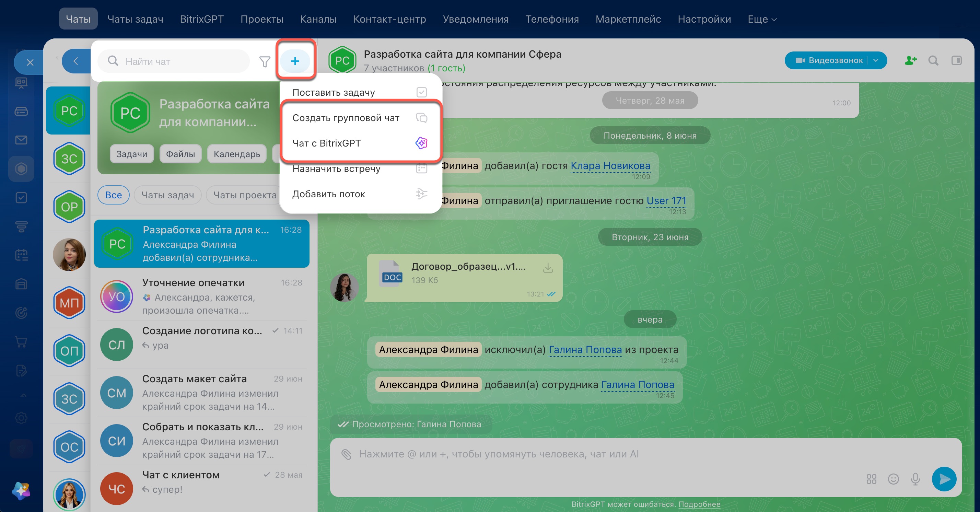Click the plus button to create new
This screenshot has height=512, width=980.
295,61
